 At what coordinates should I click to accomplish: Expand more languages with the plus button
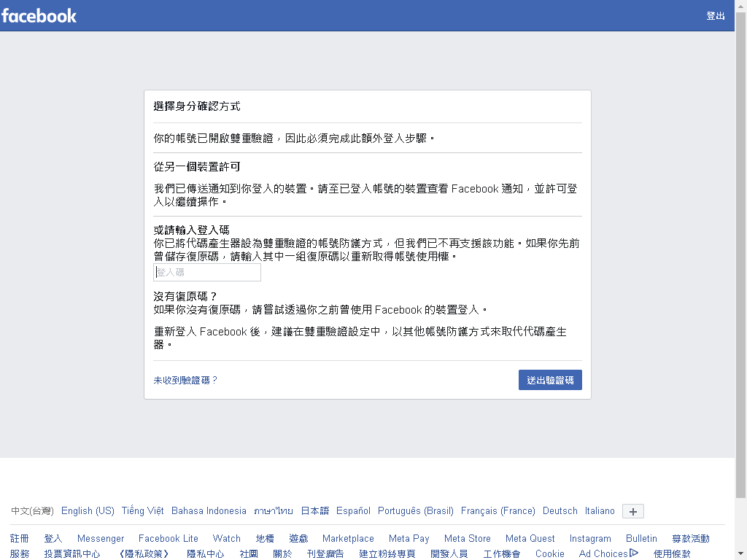pos(632,510)
